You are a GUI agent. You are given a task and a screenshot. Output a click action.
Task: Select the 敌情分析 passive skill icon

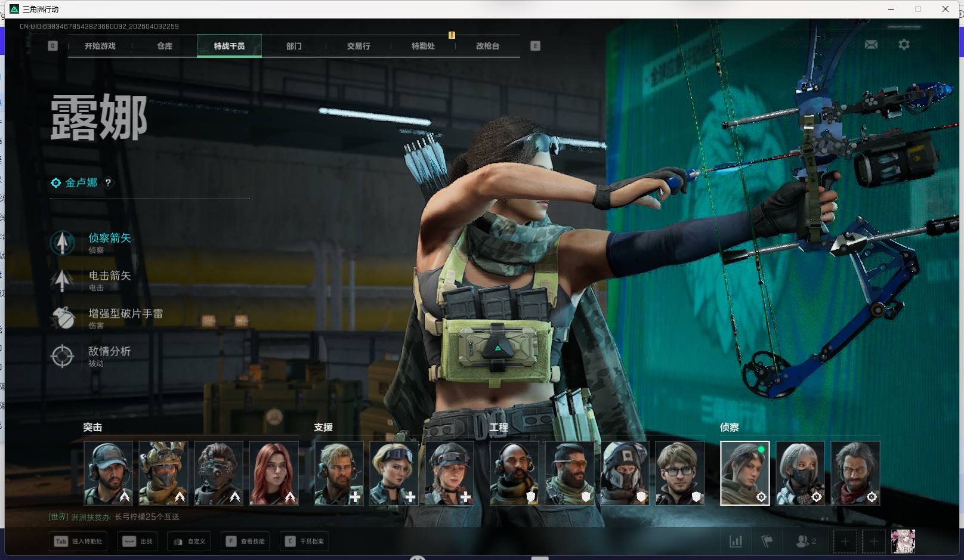tap(63, 356)
